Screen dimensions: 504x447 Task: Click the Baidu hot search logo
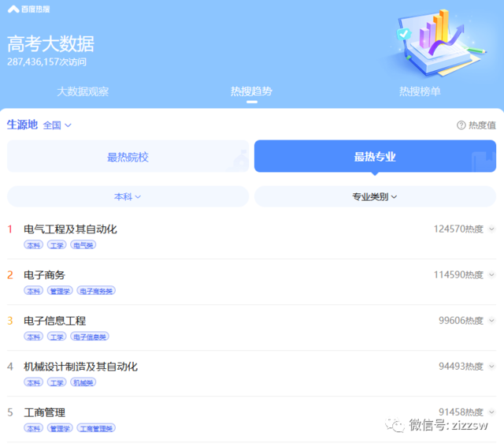(28, 9)
